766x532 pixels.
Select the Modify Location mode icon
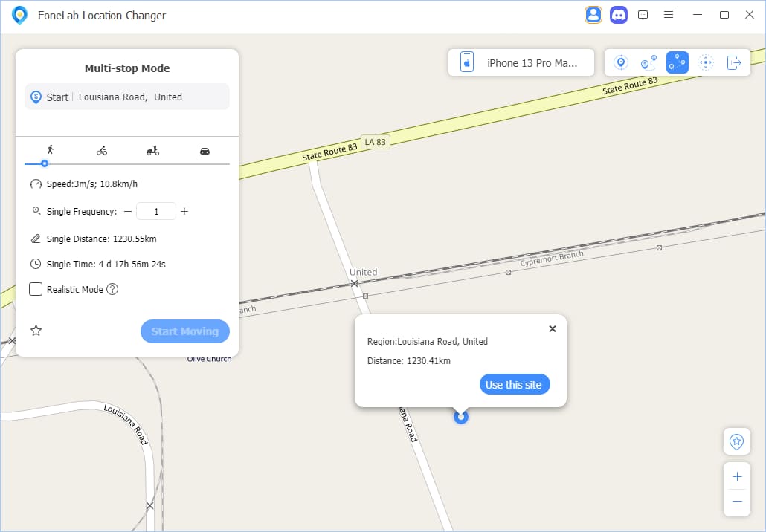621,62
